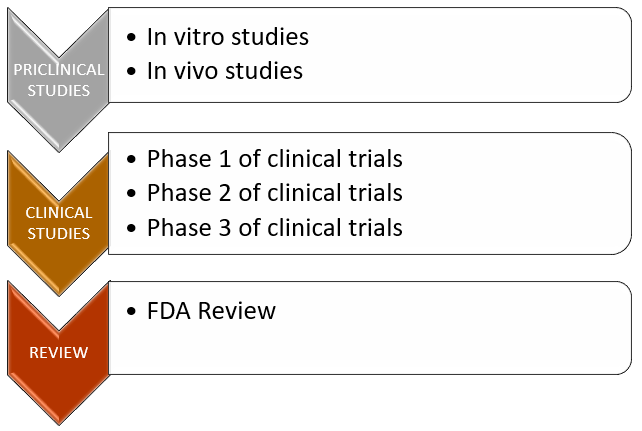Click the 'FDA Review' text
This screenshot has width=642, height=431.
[x=210, y=310]
